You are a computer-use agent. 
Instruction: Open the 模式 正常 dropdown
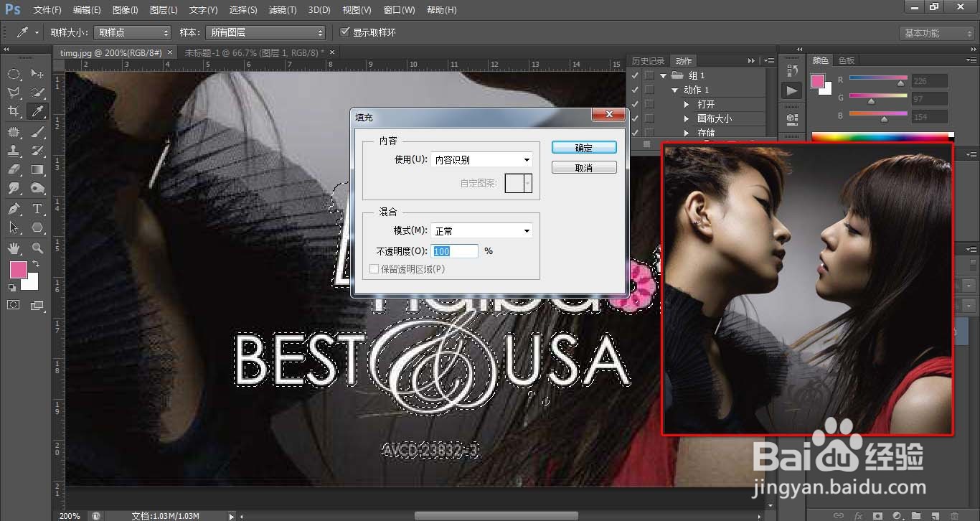[481, 231]
